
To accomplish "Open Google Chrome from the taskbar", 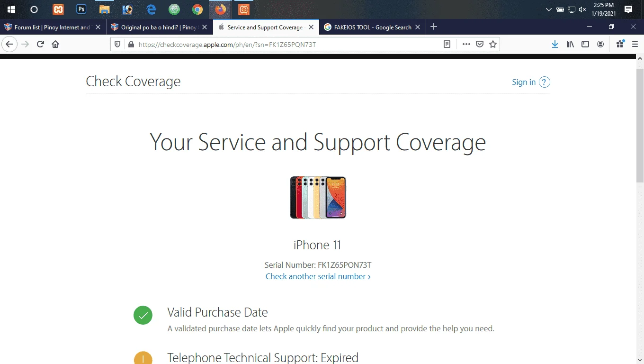I will click(197, 9).
